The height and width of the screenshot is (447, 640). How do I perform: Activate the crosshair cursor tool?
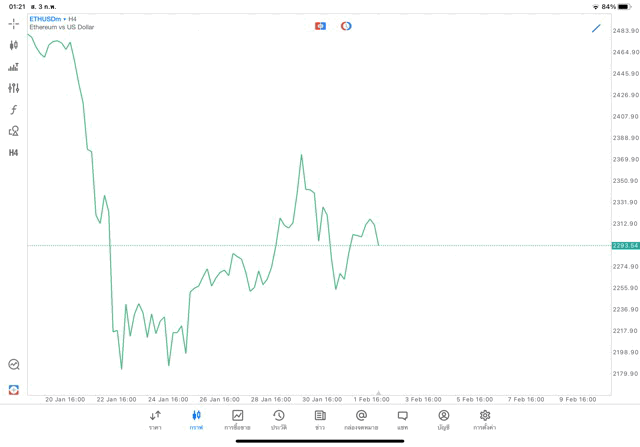(14, 23)
